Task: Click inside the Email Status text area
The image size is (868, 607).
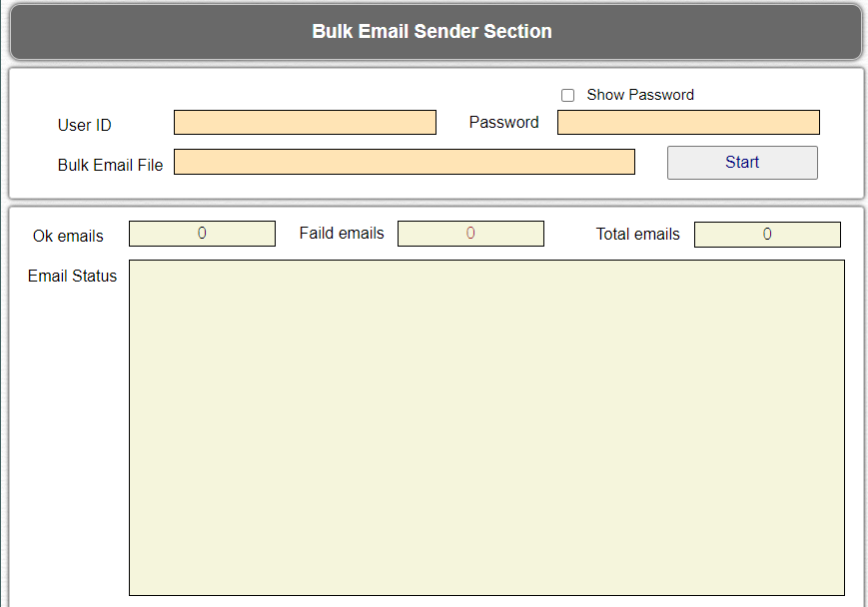Action: click(486, 427)
